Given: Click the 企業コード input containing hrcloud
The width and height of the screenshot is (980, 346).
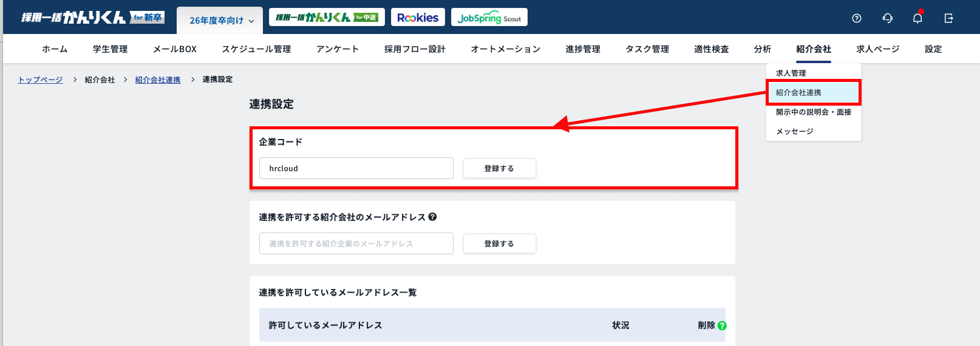Looking at the screenshot, I should tap(356, 168).
